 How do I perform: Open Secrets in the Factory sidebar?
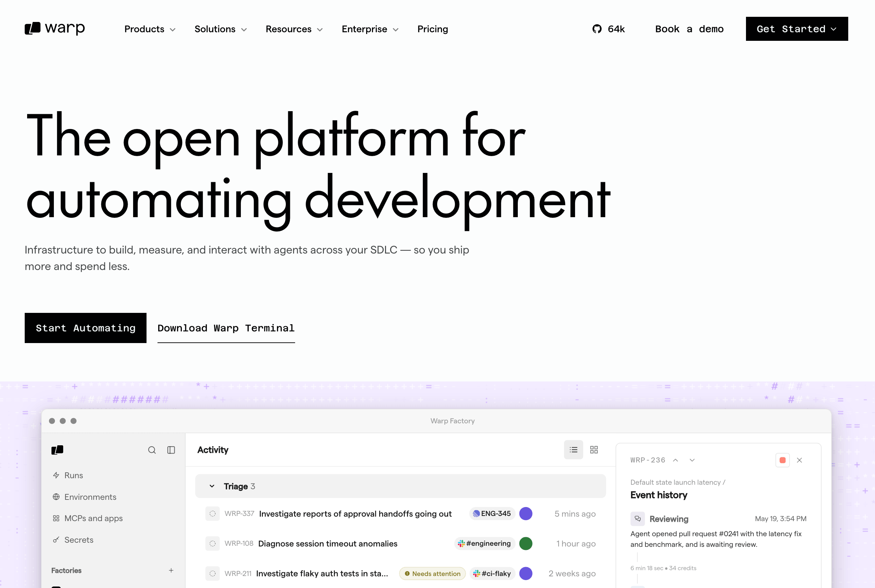[x=79, y=540]
